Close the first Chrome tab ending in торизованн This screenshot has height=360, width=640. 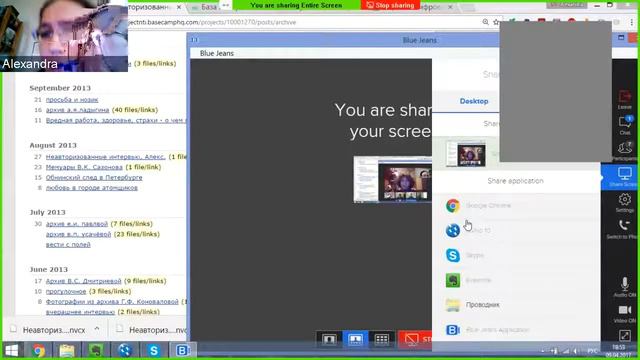(x=179, y=7)
